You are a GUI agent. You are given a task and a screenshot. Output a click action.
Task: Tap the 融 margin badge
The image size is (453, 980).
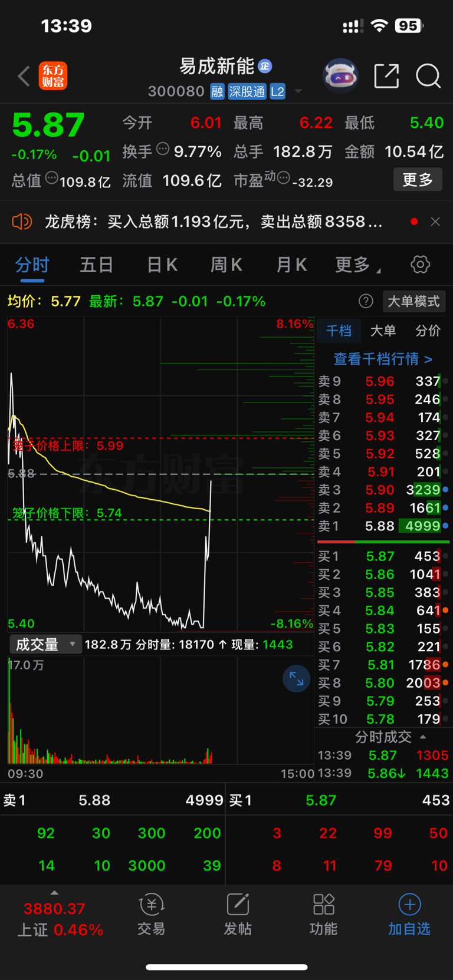pyautogui.click(x=217, y=91)
